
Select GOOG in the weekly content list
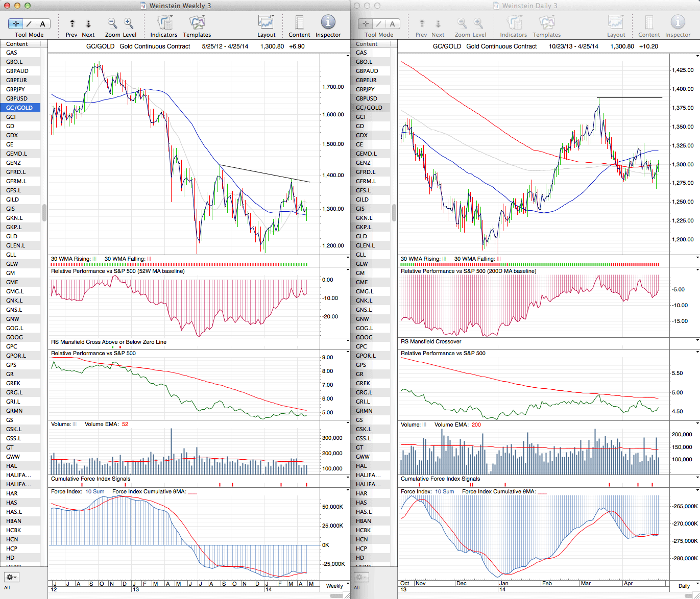coord(14,337)
